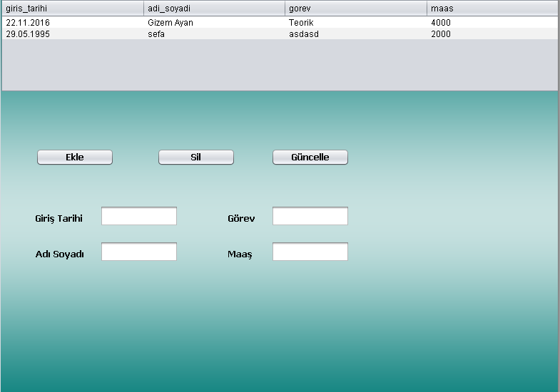560x392 pixels.
Task: Select the row dated 29.05.1995
Action: coord(28,33)
